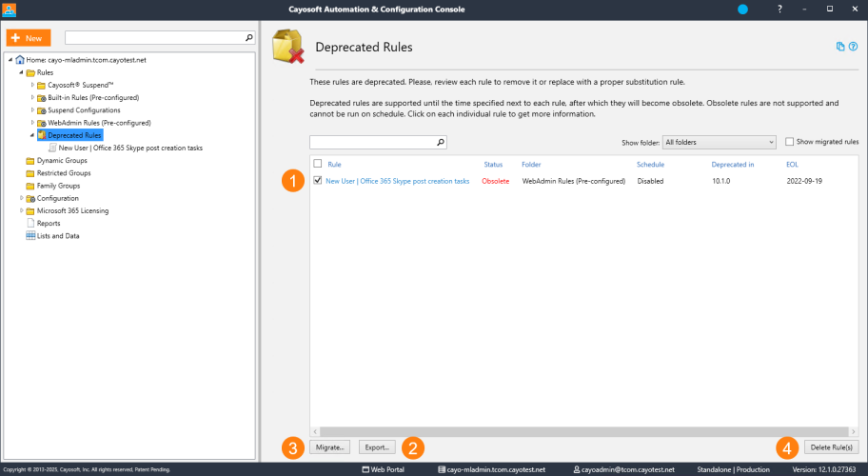Screen dimensions: 868x476
Task: Click the blue help circle icon
Action: click(x=853, y=47)
